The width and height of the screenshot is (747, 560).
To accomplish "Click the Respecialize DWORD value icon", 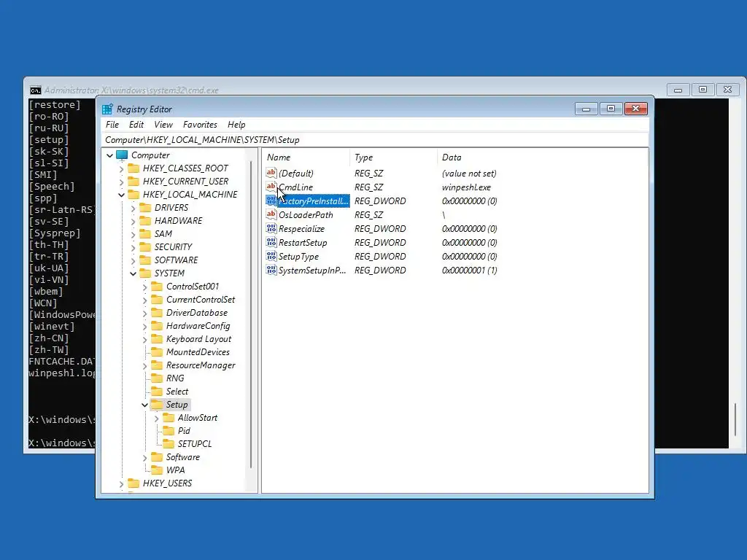I will 271,228.
